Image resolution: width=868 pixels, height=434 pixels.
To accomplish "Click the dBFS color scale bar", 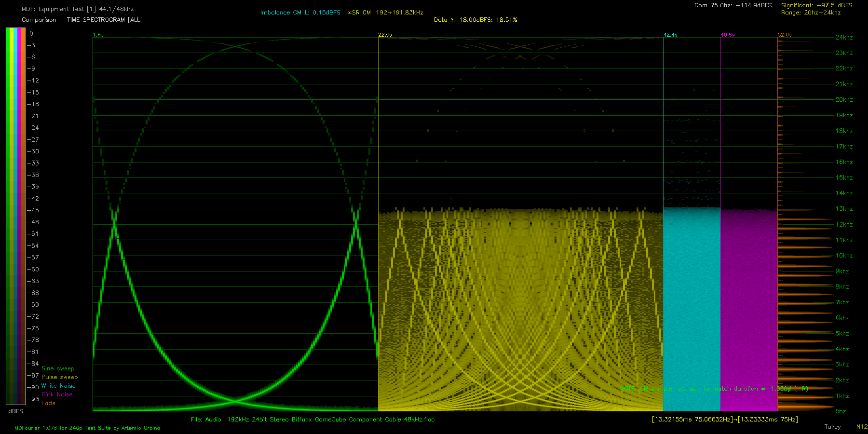I will point(15,216).
